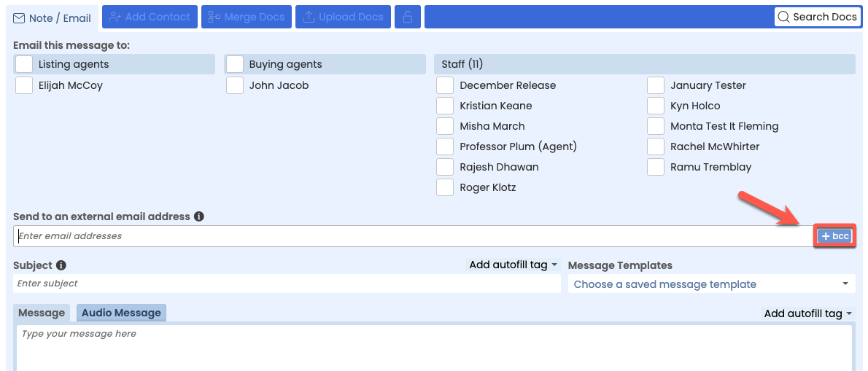
Task: Enable the Buying agents checkbox
Action: [x=235, y=64]
